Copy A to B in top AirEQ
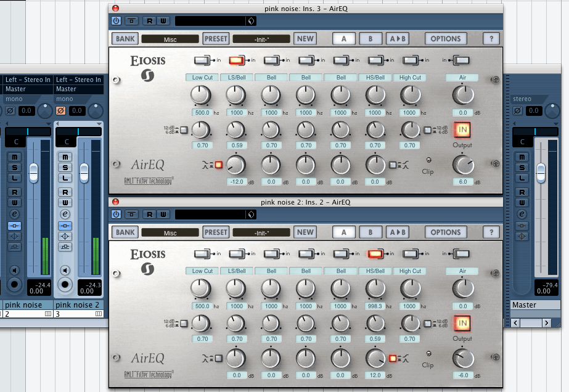The width and height of the screenshot is (569, 392). pos(398,39)
